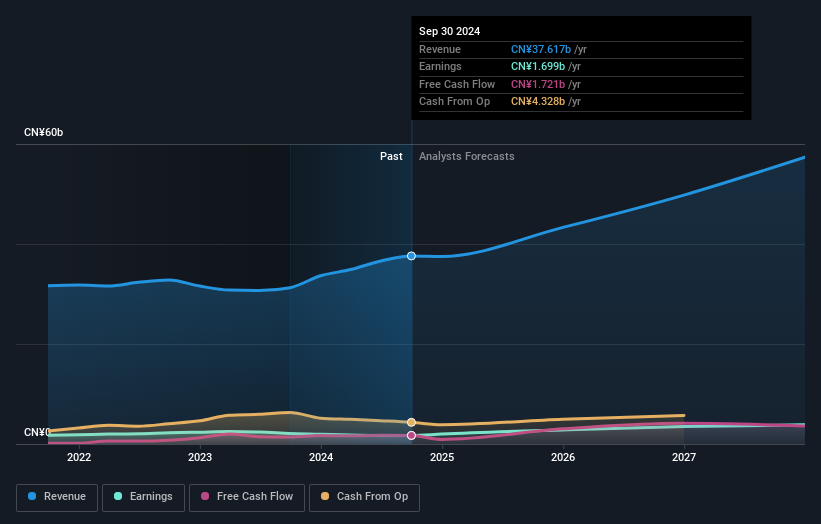Click the orange Cash From Op data point
Screen dimensions: 821x524
tap(412, 422)
